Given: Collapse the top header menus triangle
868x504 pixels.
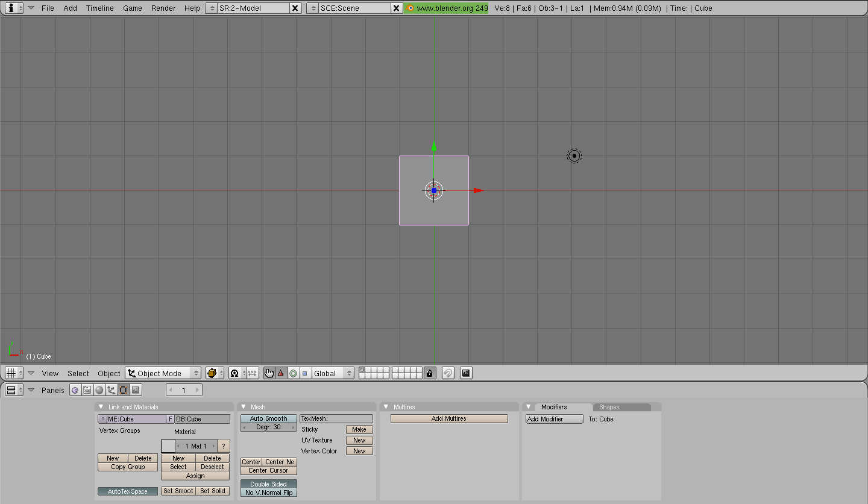Looking at the screenshot, I should tap(31, 8).
